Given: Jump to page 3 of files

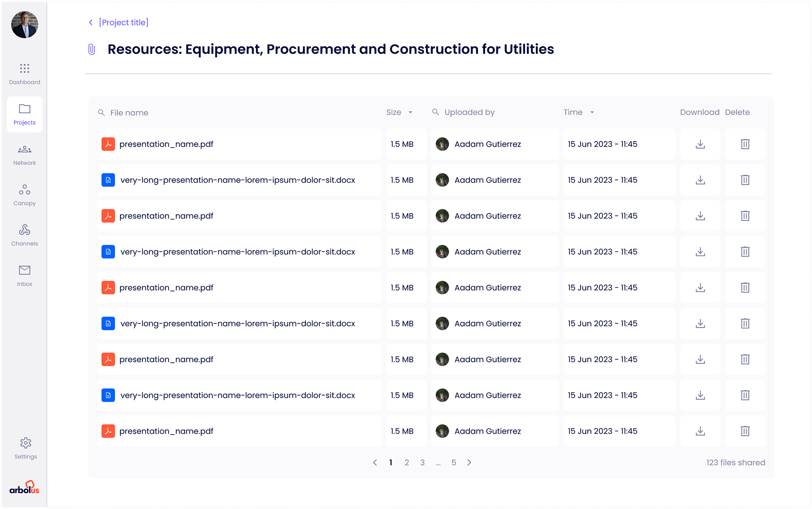Looking at the screenshot, I should click(x=422, y=463).
